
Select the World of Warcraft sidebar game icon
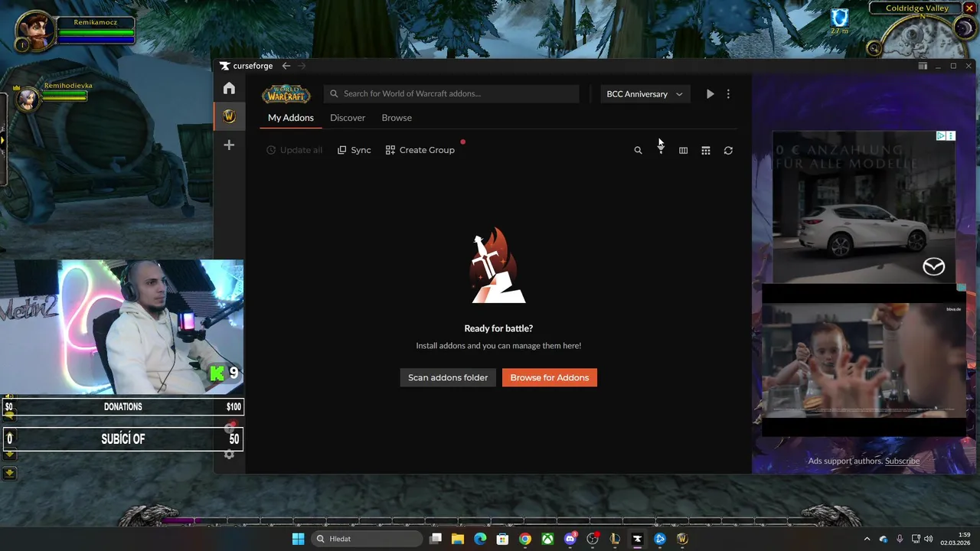pyautogui.click(x=229, y=116)
